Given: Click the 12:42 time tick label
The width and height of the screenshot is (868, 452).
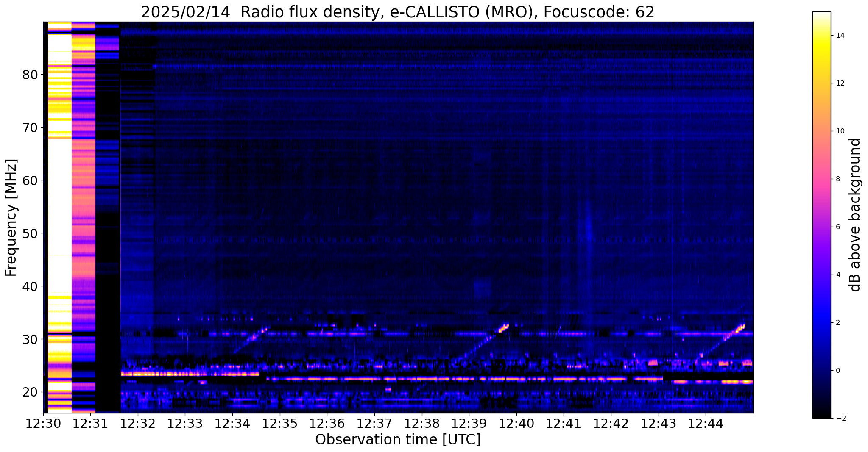Looking at the screenshot, I should click(x=611, y=423).
